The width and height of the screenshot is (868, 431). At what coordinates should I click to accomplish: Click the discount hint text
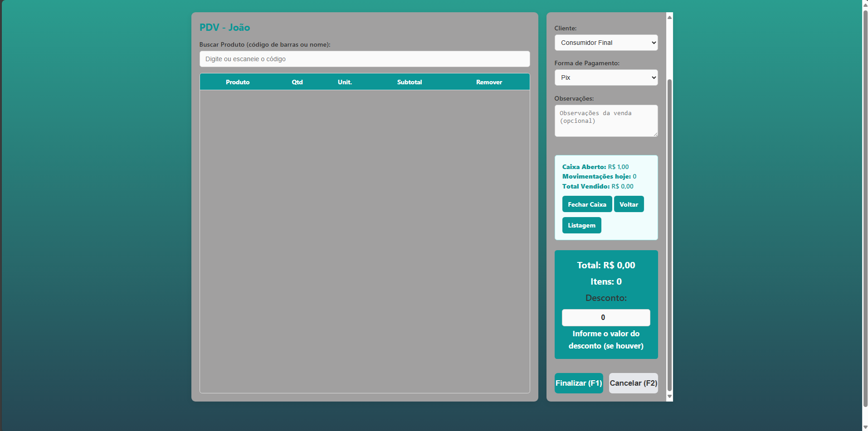click(x=606, y=339)
